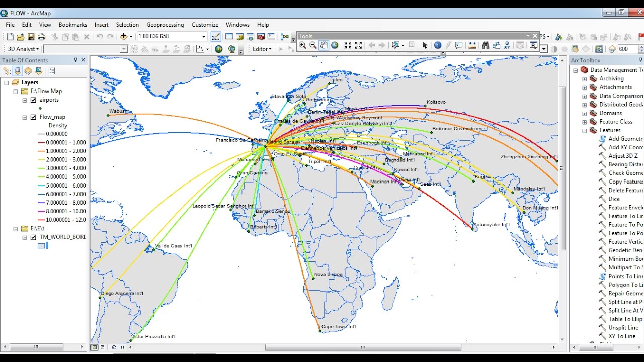The width and height of the screenshot is (644, 362).
Task: Open the Geoprocessing menu
Action: tap(165, 24)
